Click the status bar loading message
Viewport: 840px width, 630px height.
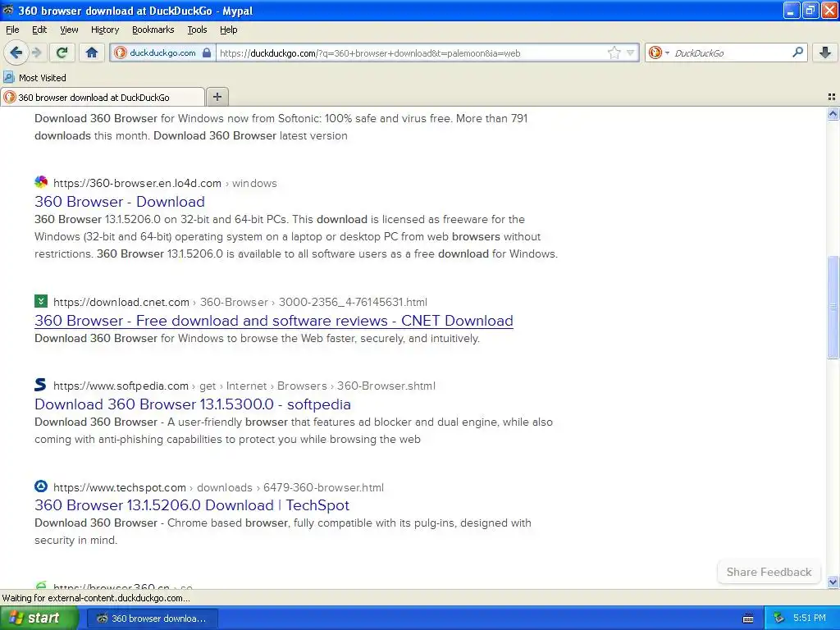(97, 598)
